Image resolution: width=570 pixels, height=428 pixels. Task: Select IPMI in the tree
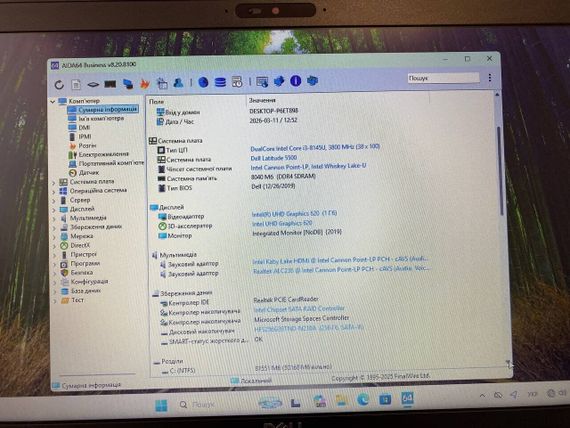click(85, 137)
